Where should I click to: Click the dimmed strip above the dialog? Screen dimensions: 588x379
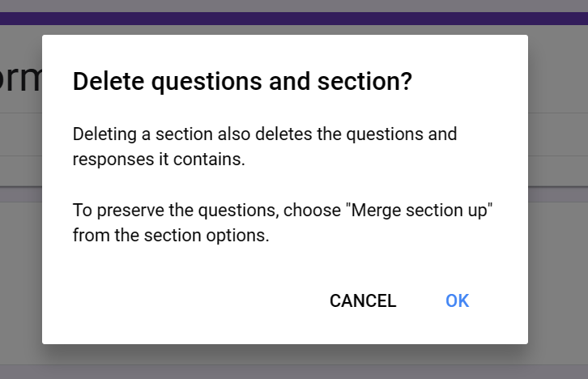(294, 30)
